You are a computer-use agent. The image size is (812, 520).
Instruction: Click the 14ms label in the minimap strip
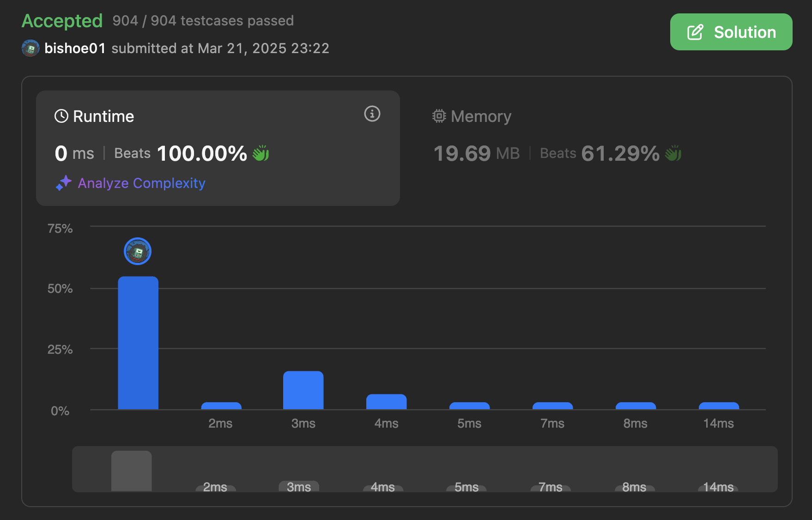718,487
